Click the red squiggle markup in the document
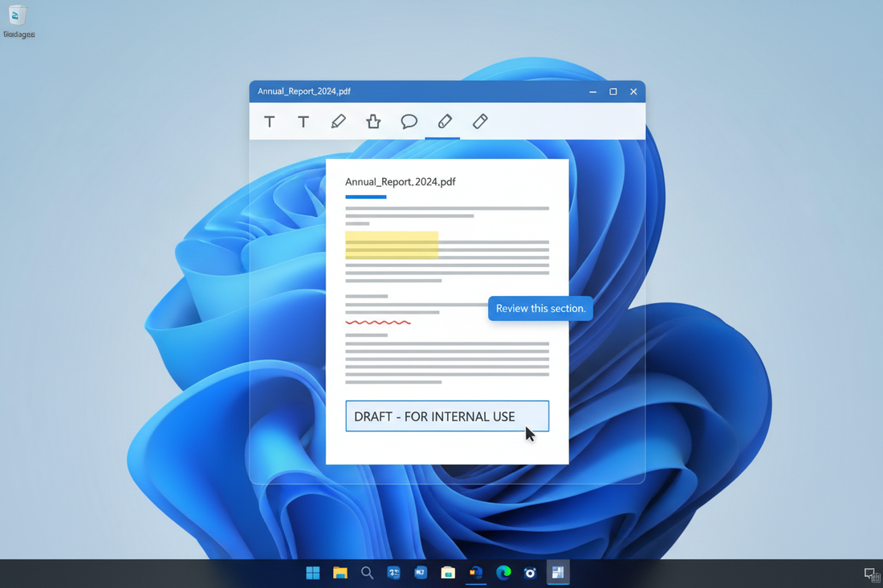 point(377,322)
